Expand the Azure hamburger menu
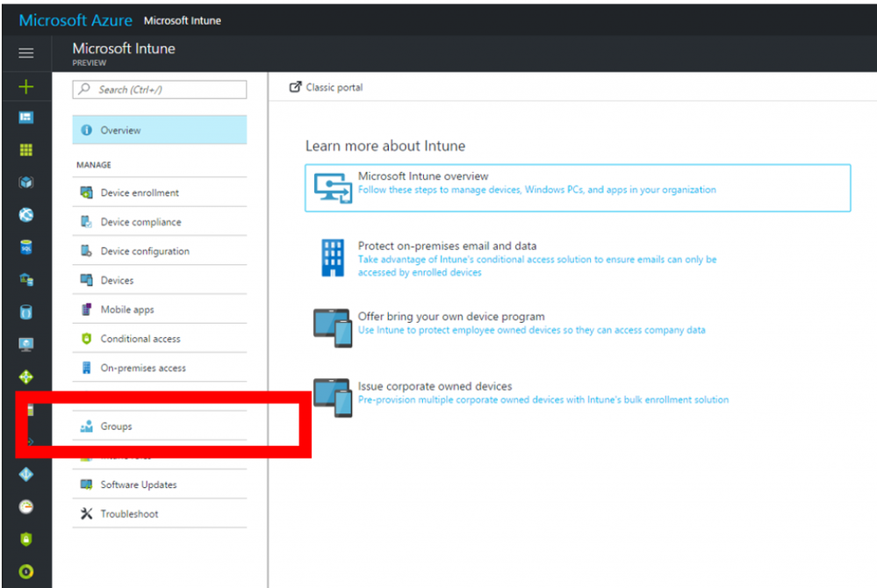 pyautogui.click(x=25, y=54)
